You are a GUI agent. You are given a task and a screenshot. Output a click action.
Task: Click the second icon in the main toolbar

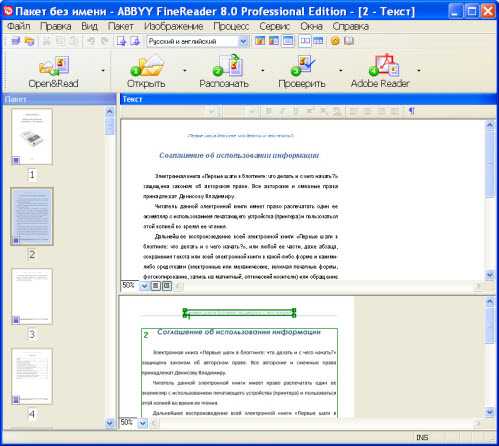pyautogui.click(x=30, y=41)
